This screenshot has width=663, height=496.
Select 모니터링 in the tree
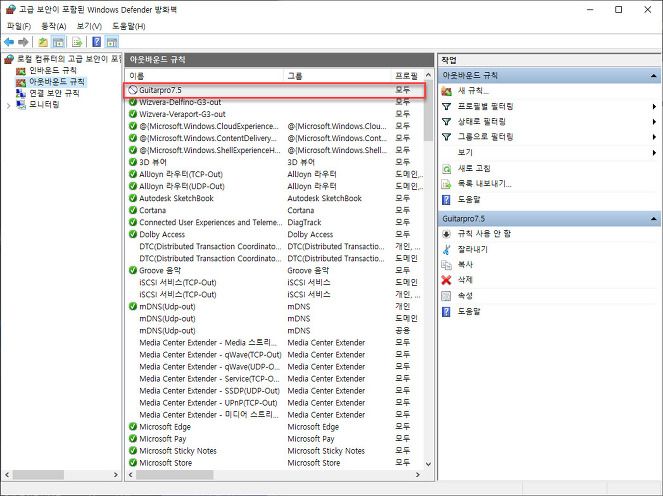click(x=44, y=104)
